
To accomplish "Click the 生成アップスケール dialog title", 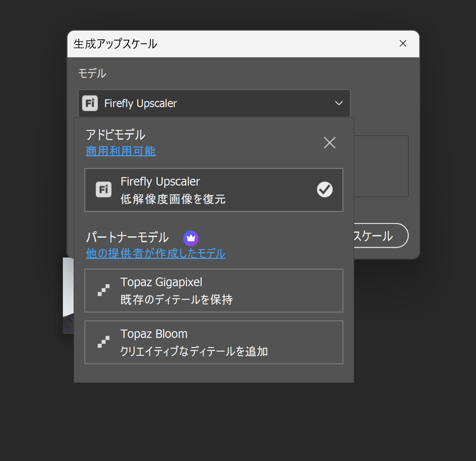I will coord(115,44).
